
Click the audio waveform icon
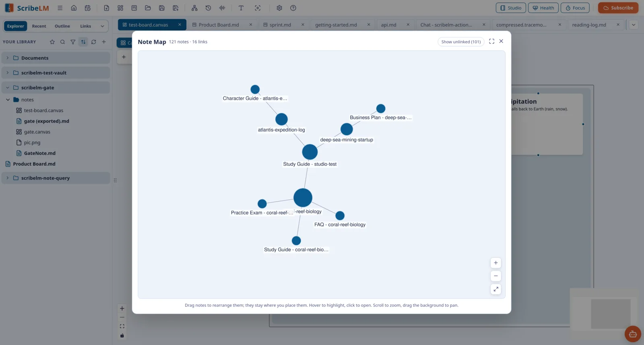[222, 8]
